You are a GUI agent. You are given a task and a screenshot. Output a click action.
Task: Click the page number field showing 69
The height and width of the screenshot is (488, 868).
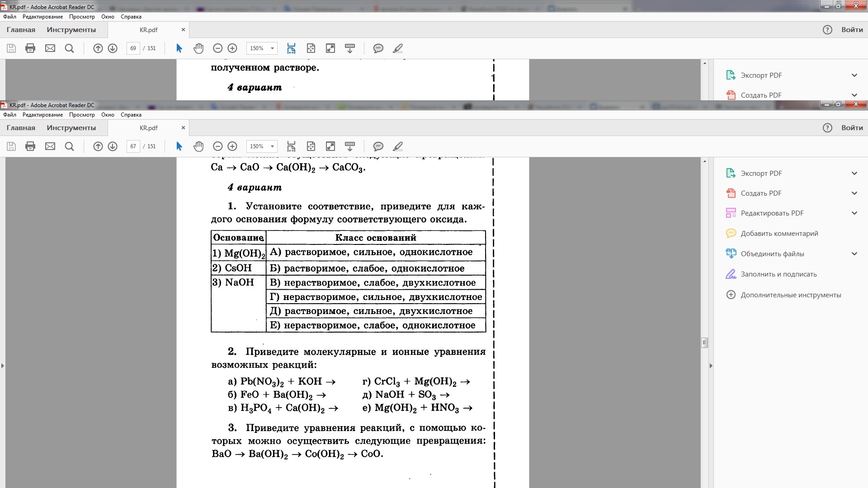pyautogui.click(x=133, y=48)
